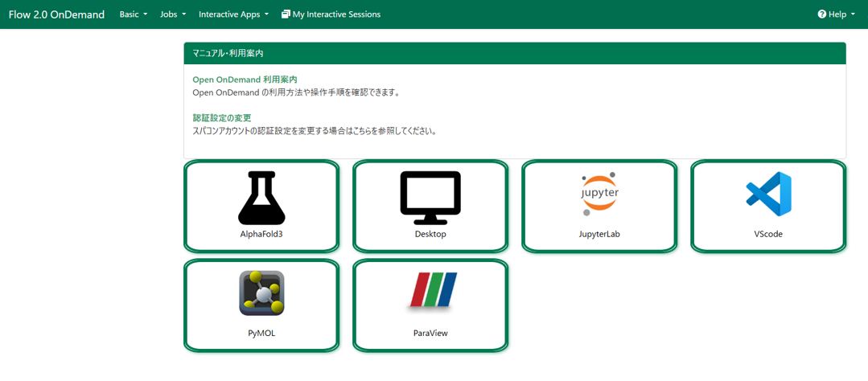Go to My Interactive Sessions
Viewport: 868px width, 381px height.
point(331,14)
